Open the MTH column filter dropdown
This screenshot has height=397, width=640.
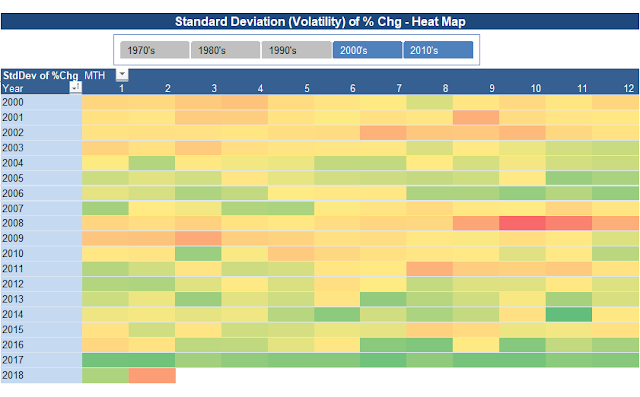click(122, 75)
